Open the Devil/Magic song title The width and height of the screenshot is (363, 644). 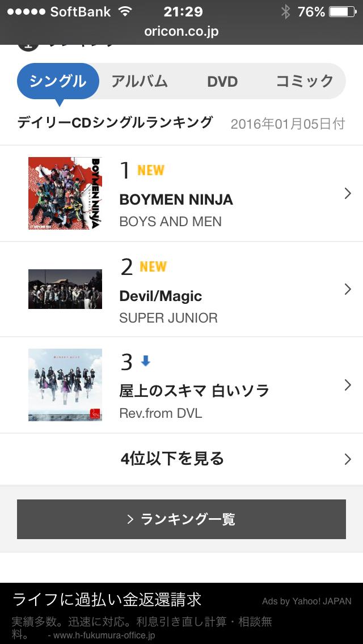point(161,296)
